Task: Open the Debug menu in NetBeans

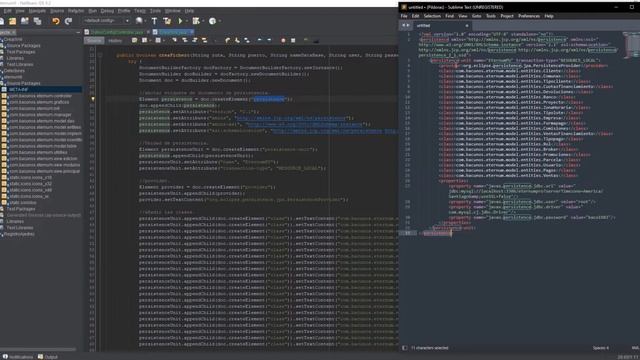Action: pyautogui.click(x=107, y=11)
